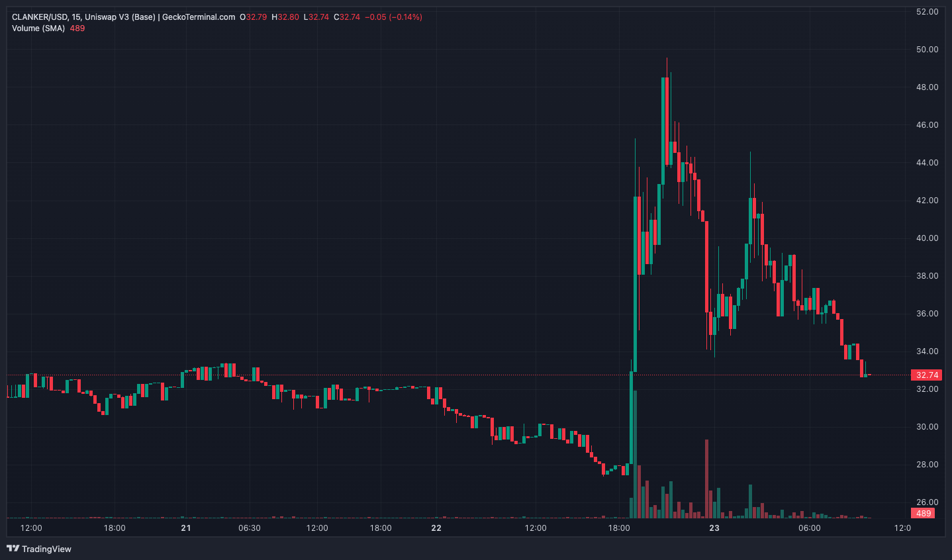Screen dimensions: 952x560
Task: Click the 36.00 price axis label
Action: coord(927,314)
